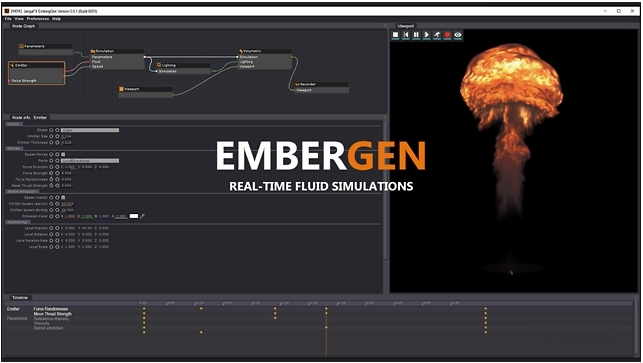Screen dimensions: 643x363
Task: Click the Emitter spawn density value field
Action: 67,210
